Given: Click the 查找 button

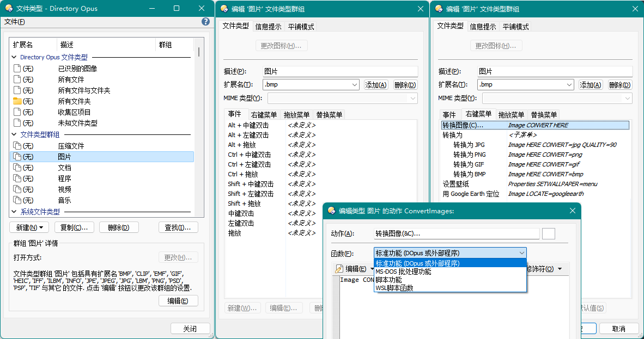Looking at the screenshot, I should tap(178, 227).
